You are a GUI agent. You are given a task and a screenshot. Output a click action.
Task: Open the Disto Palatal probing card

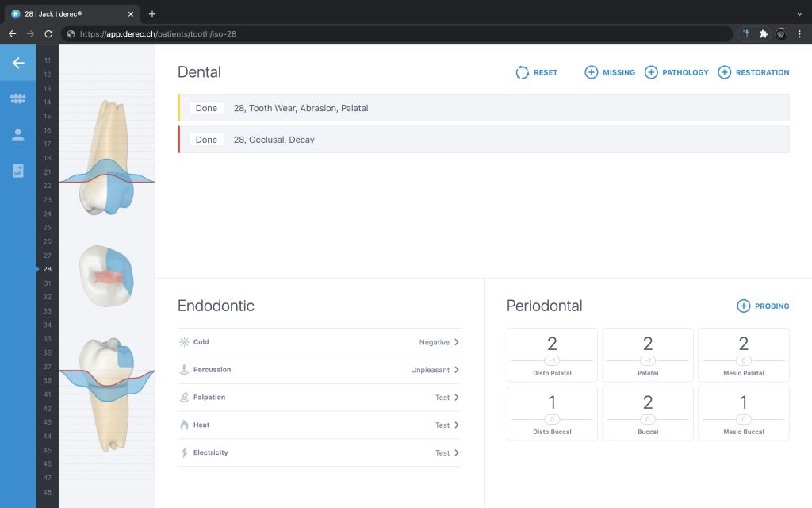tap(552, 355)
